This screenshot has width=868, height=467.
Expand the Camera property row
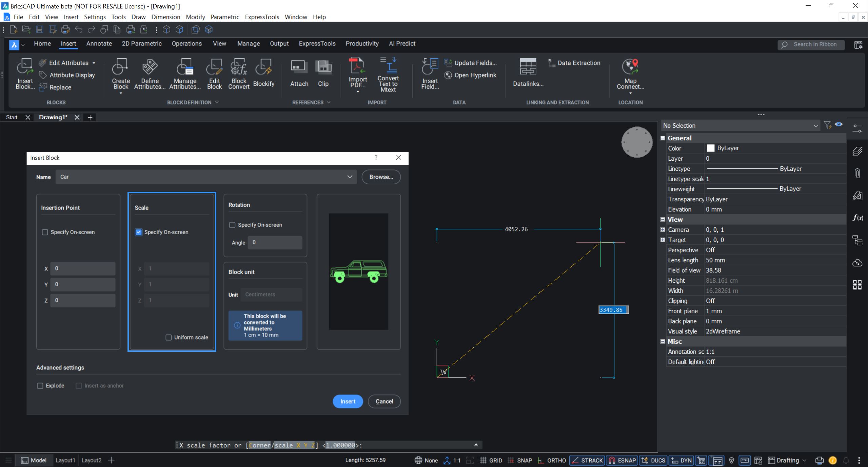[663, 230]
